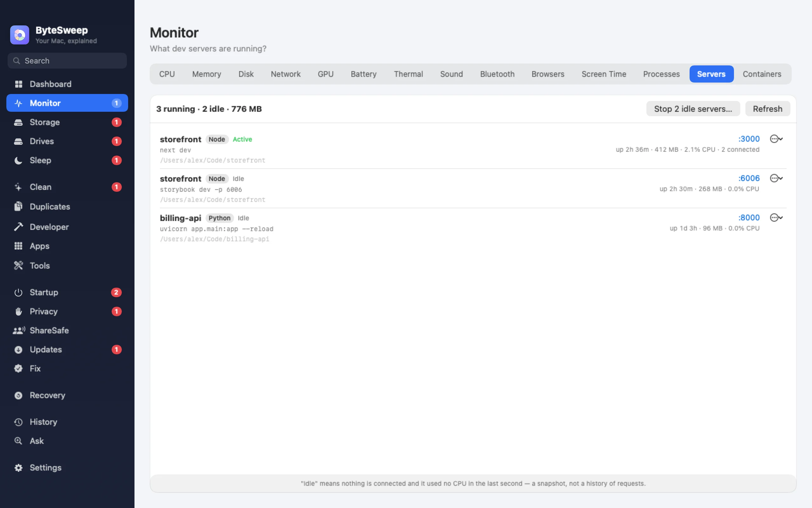Switch to the Thermal tab
The width and height of the screenshot is (812, 508).
click(408, 74)
